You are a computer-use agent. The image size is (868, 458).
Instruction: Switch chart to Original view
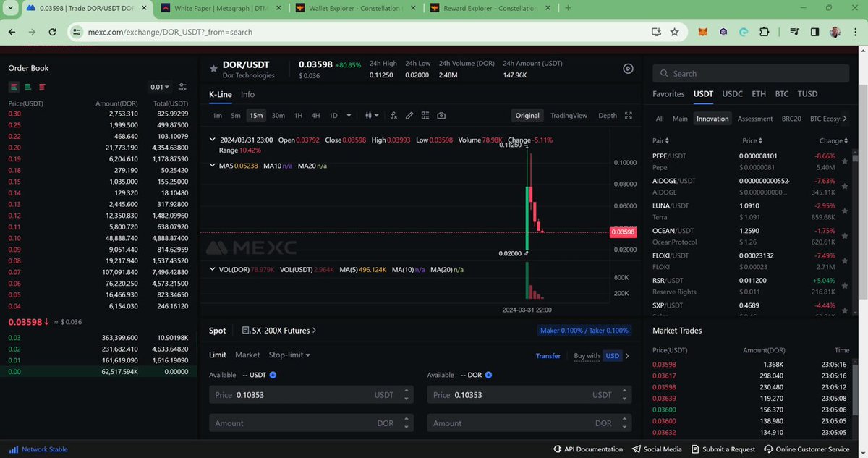click(527, 116)
